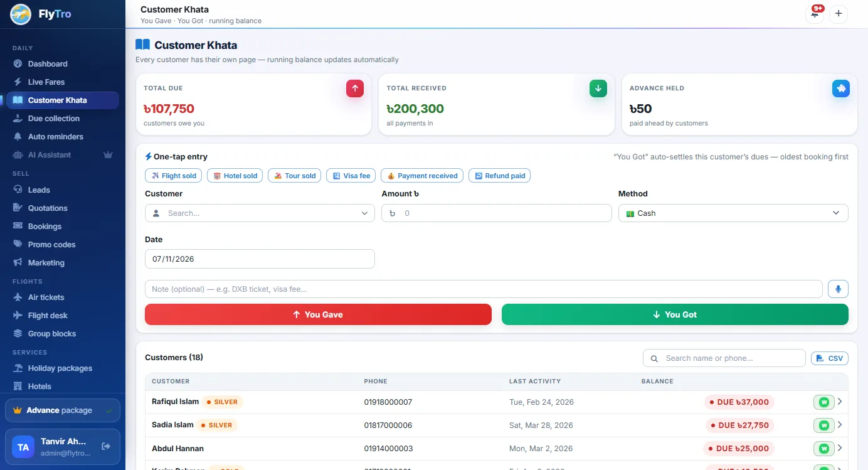
Task: Expand Abdul Hannan row chevron
Action: click(840, 448)
